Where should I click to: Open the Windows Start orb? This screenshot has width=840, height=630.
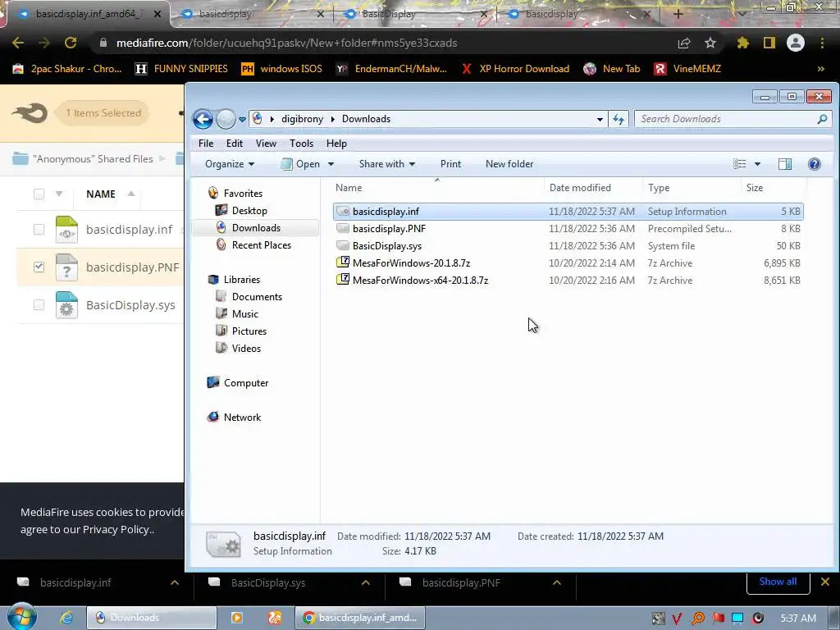[21, 617]
